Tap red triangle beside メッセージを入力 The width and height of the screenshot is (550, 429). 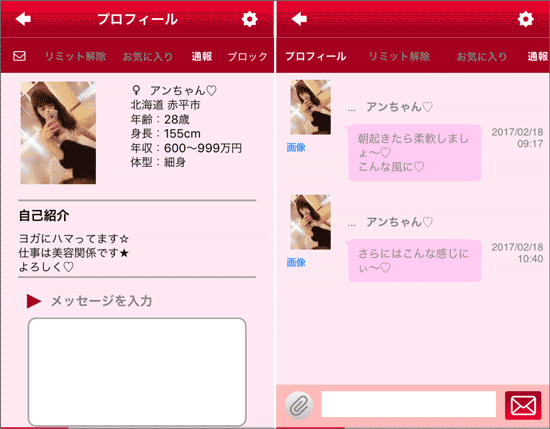[x=34, y=301]
